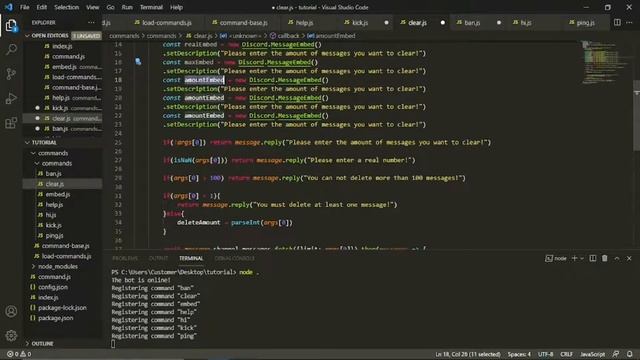Screen dimensions: 640x360
Task: Open the Help menu
Action: pos(176,7)
